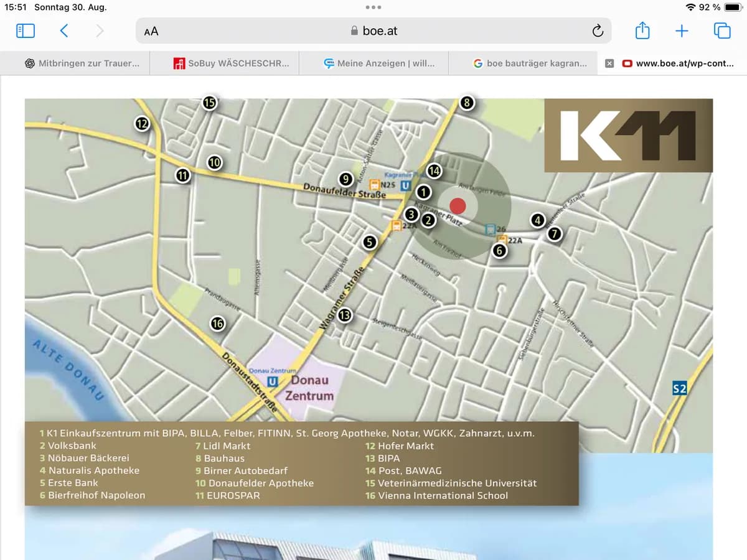Tap map marker number 6
747x560 pixels.
click(499, 251)
